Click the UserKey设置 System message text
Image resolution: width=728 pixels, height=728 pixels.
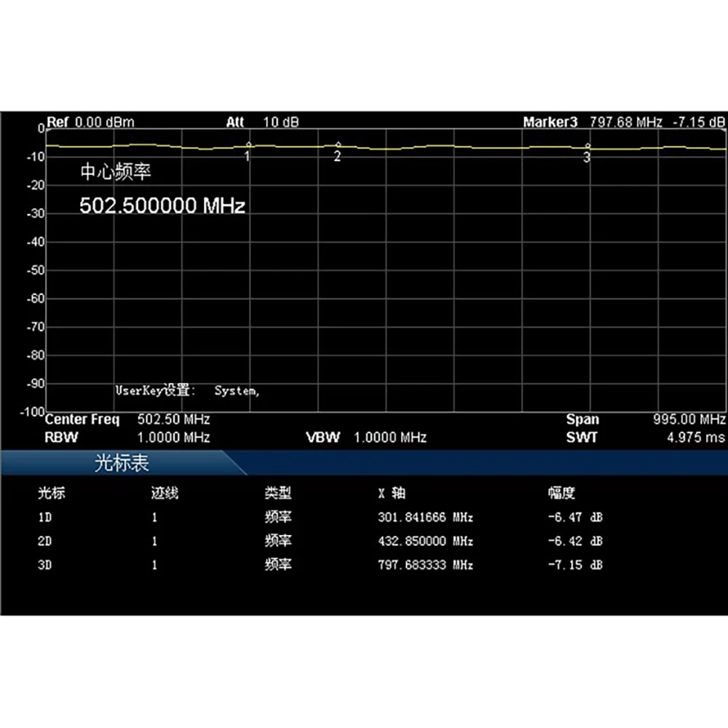point(187,391)
